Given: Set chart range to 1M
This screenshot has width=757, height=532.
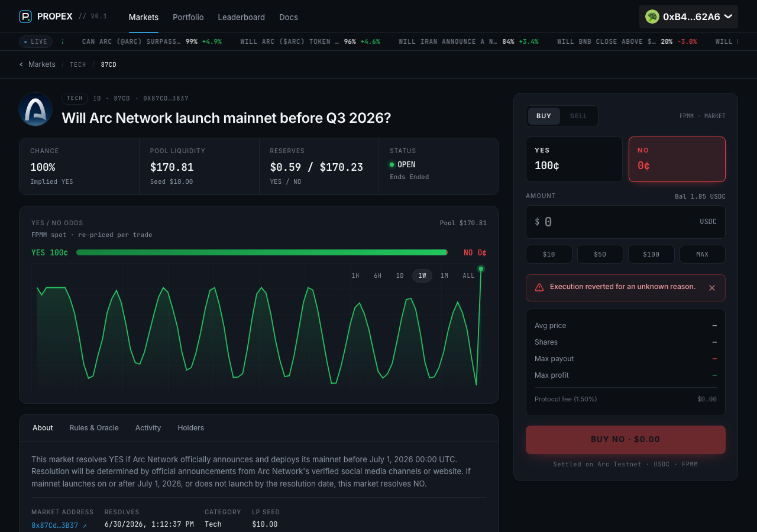Looking at the screenshot, I should tap(444, 276).
